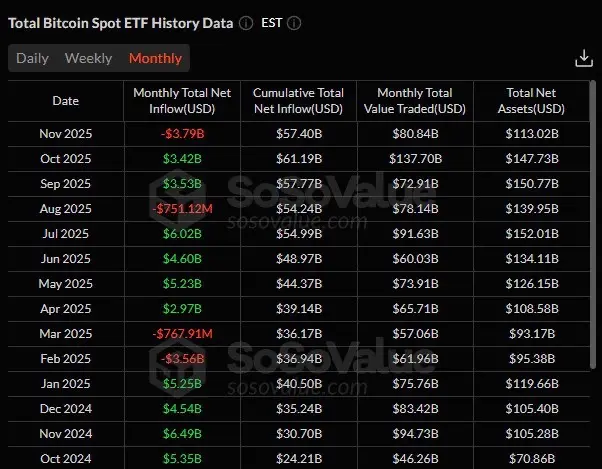Switch to Daily view
The height and width of the screenshot is (469, 602).
pyautogui.click(x=32, y=58)
